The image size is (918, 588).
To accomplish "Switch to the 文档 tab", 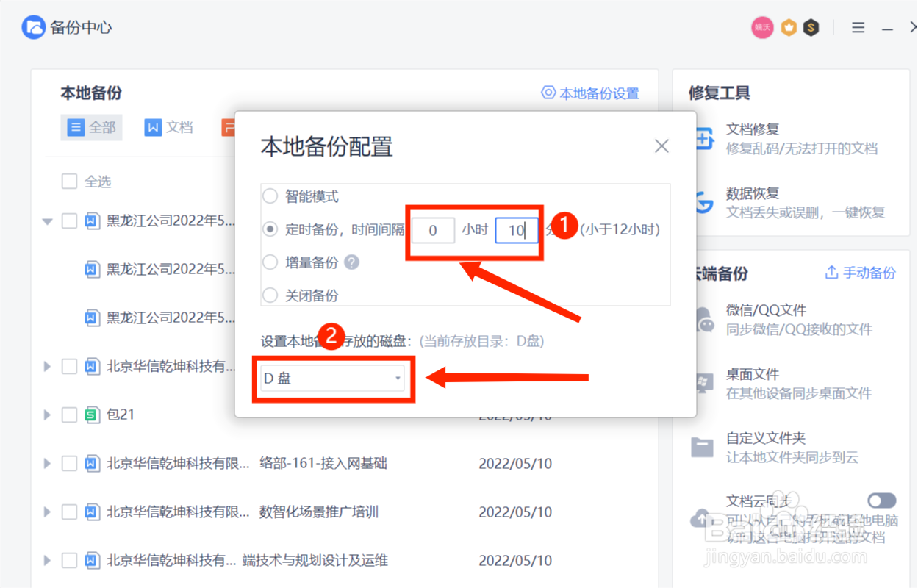I will pos(169,126).
